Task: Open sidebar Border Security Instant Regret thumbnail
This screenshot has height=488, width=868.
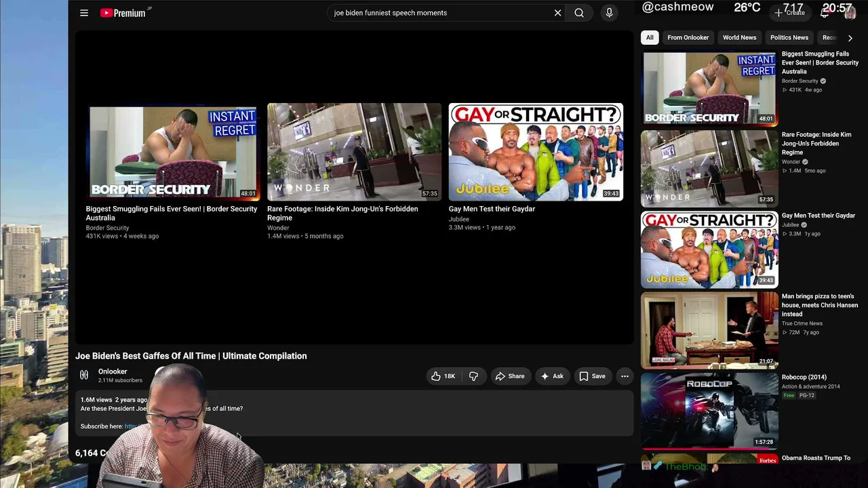Action: [x=709, y=88]
